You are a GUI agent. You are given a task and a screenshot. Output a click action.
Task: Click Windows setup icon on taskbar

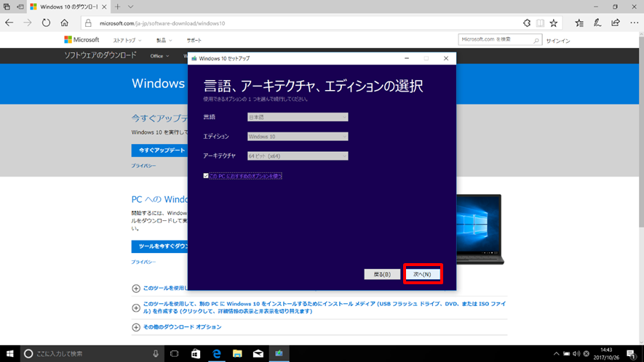tap(279, 353)
